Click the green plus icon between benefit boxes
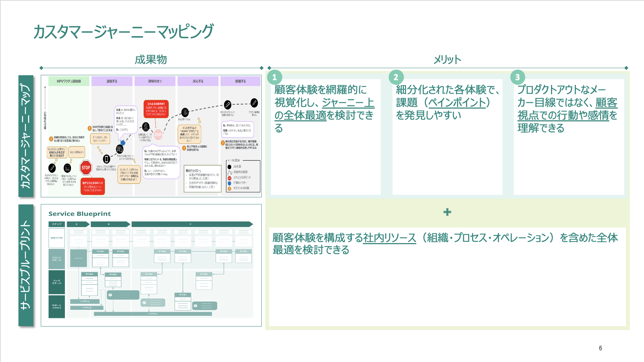This screenshot has height=362, width=644. (447, 212)
